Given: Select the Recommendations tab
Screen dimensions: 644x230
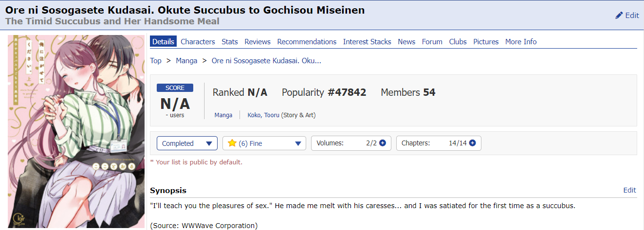Looking at the screenshot, I should [x=307, y=42].
